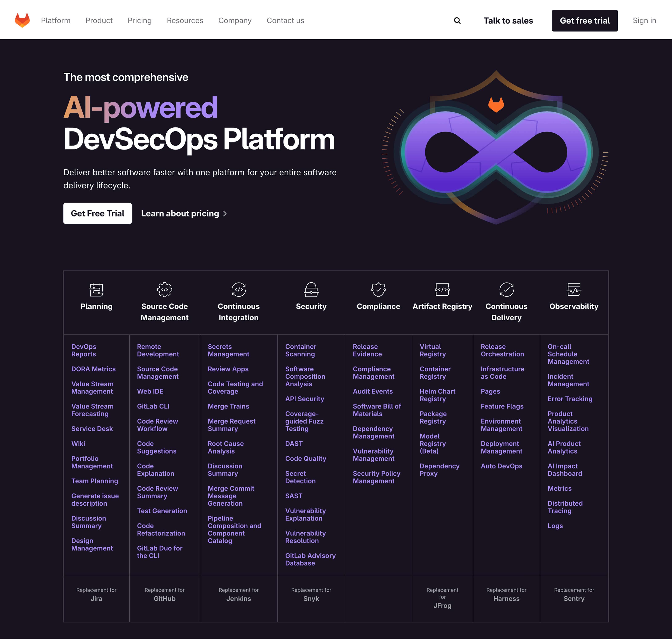Screen dimensions: 672x639
Task: Open the Pricing menu item
Action: pos(140,20)
